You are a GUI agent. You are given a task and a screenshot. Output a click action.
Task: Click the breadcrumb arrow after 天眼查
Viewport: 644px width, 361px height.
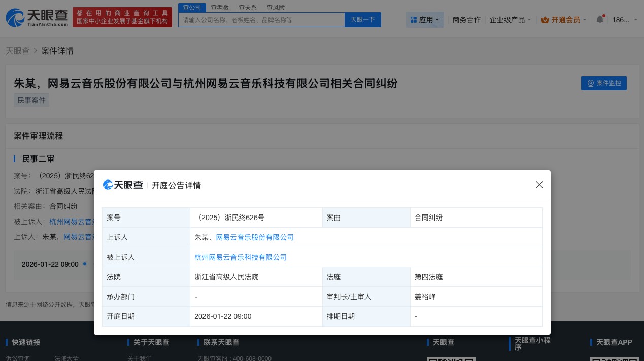(x=36, y=51)
